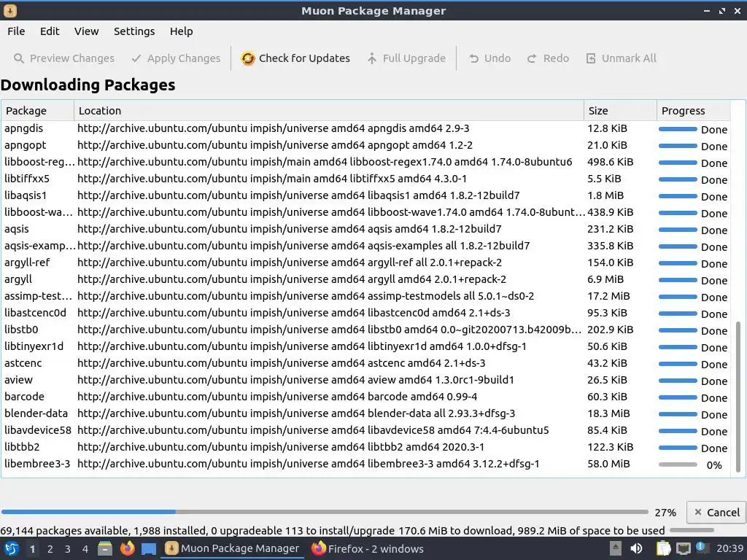The image size is (747, 560).
Task: Select the blender-data package row
Action: (x=365, y=414)
